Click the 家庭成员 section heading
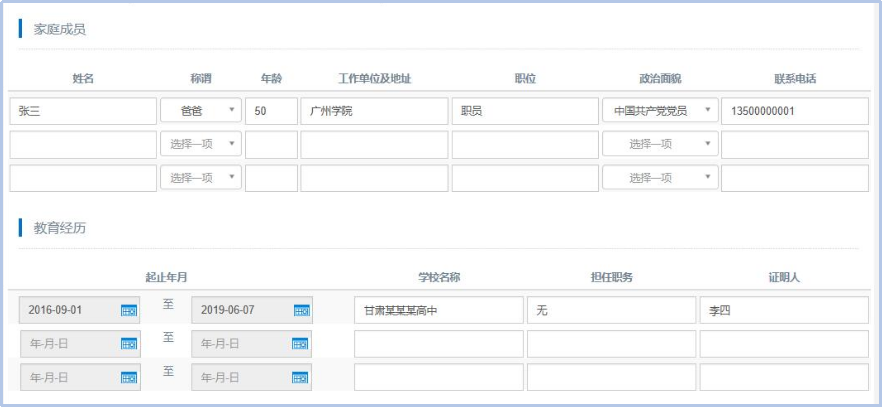Image resolution: width=883 pixels, height=407 pixels. [x=60, y=29]
